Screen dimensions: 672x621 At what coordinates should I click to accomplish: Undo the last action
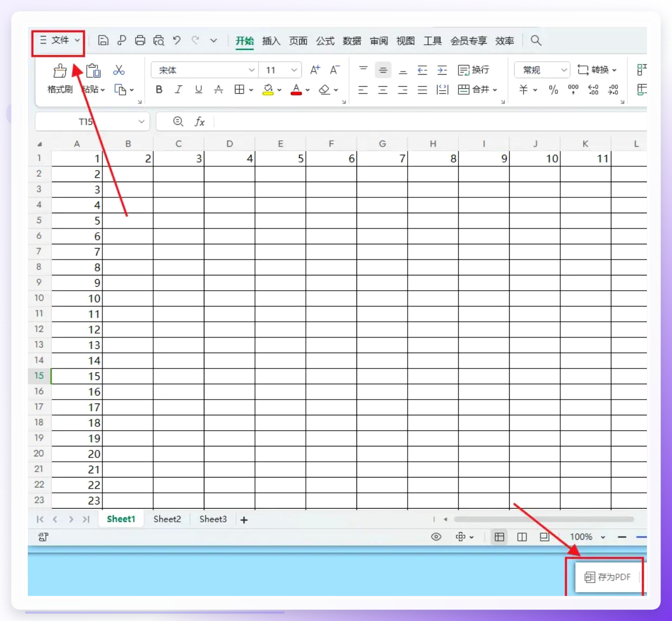point(177,40)
